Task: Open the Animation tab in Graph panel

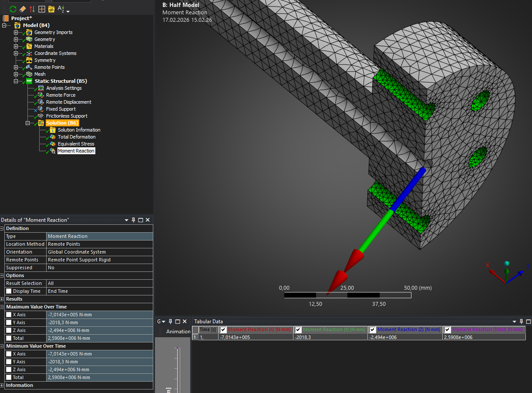Action: tap(178, 332)
